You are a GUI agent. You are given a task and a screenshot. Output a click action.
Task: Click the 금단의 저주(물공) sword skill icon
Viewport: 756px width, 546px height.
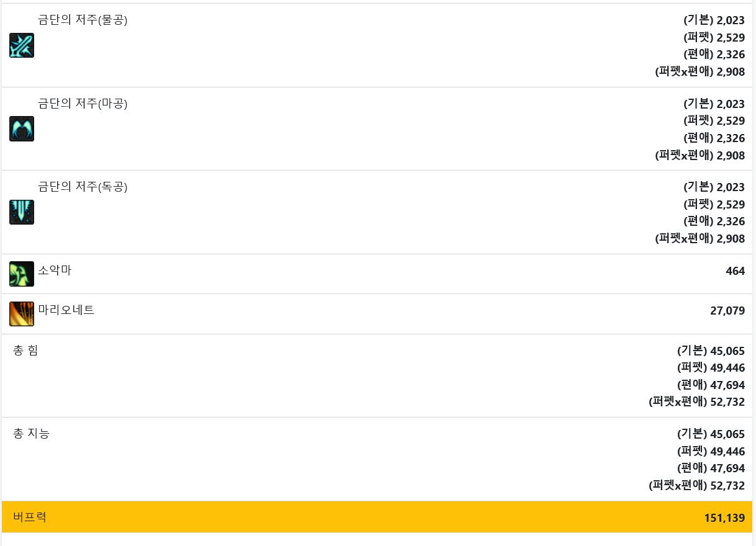pyautogui.click(x=22, y=45)
